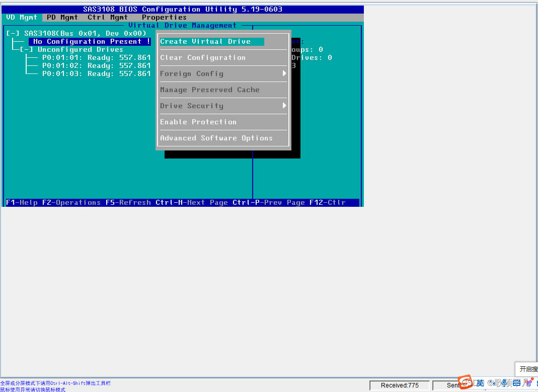
Task: Click the Unconfigured Drives label
Action: pos(81,49)
